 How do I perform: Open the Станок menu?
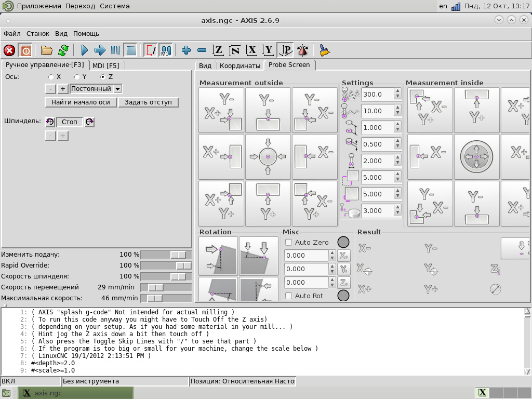point(38,34)
